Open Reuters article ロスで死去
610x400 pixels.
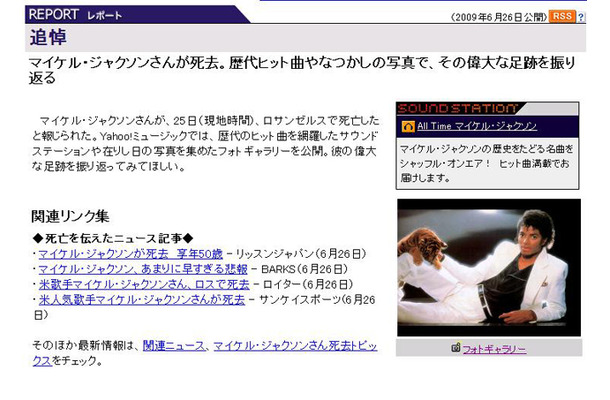click(x=144, y=284)
